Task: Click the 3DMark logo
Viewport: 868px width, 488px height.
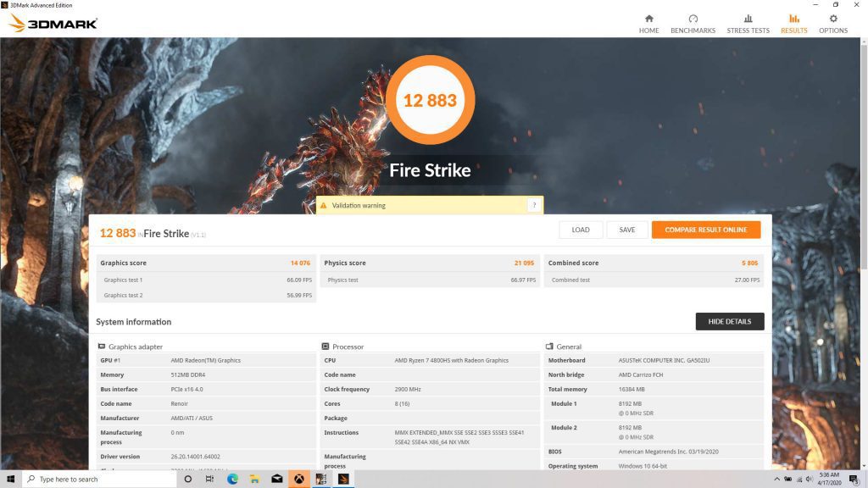Action: click(53, 23)
